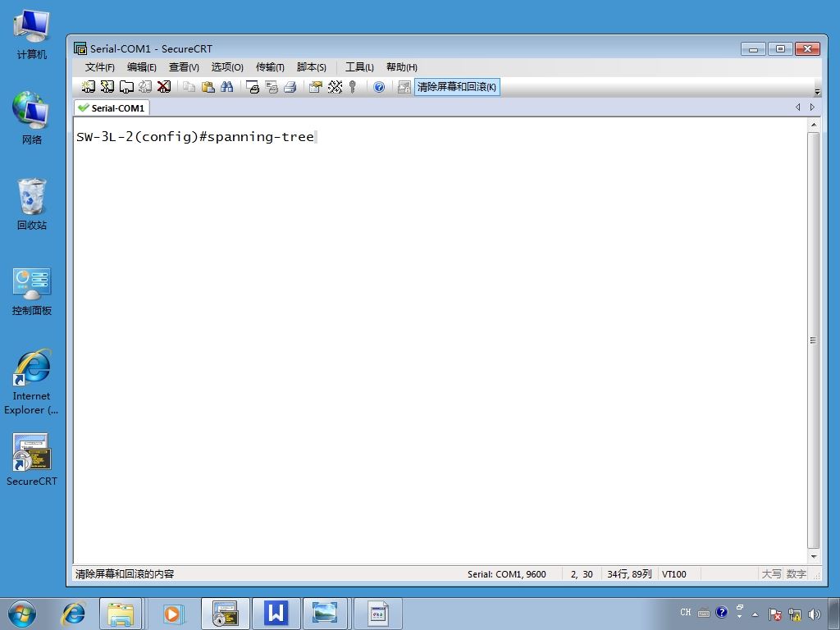Select the Serial-COM1 session tab
This screenshot has width=840, height=630.
point(112,107)
